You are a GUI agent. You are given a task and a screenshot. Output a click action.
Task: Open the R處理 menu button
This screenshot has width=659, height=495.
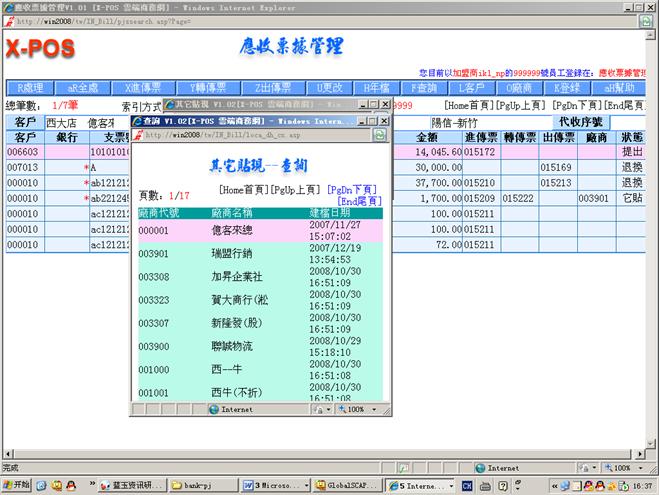[x=30, y=87]
